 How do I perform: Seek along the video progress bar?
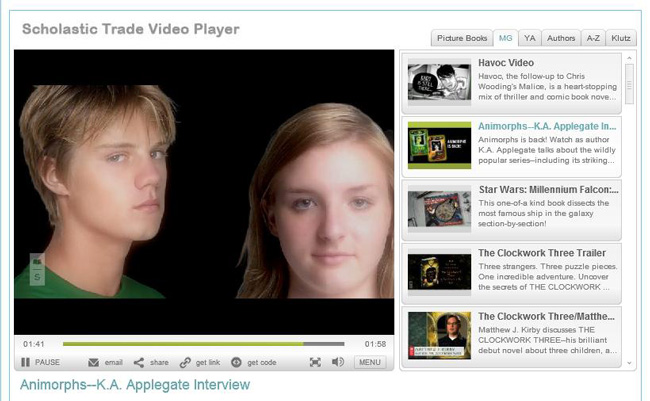click(x=204, y=344)
